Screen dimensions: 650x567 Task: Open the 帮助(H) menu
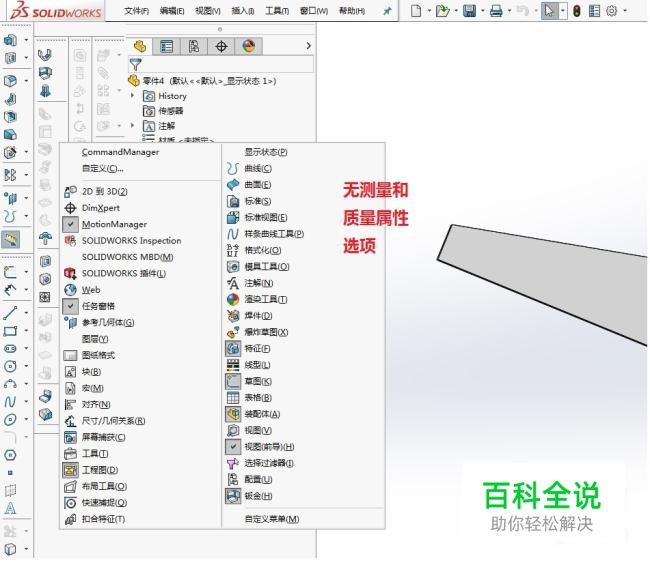(x=352, y=11)
